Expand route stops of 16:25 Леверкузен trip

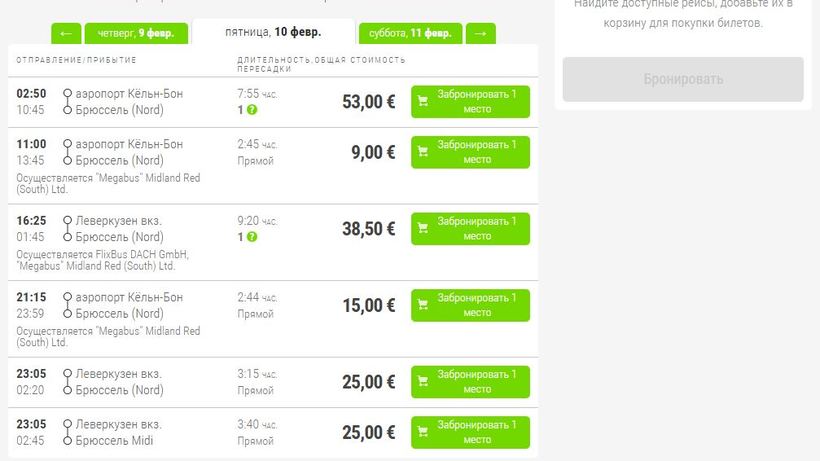(67, 228)
